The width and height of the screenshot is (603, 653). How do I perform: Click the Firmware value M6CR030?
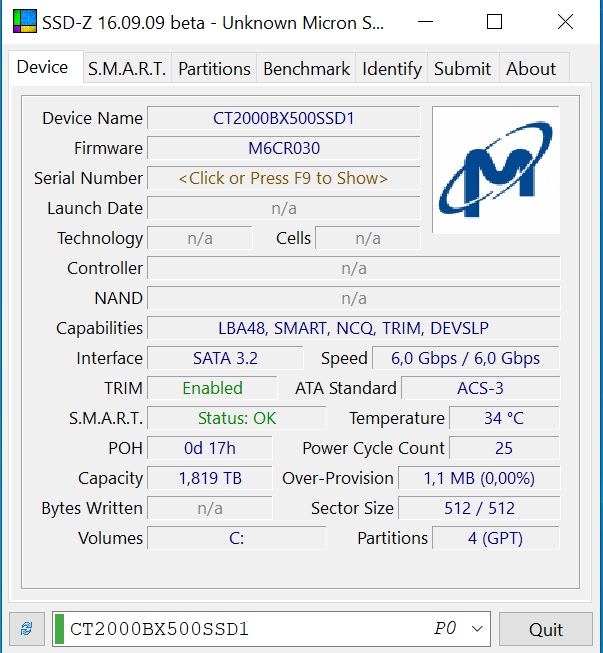283,148
